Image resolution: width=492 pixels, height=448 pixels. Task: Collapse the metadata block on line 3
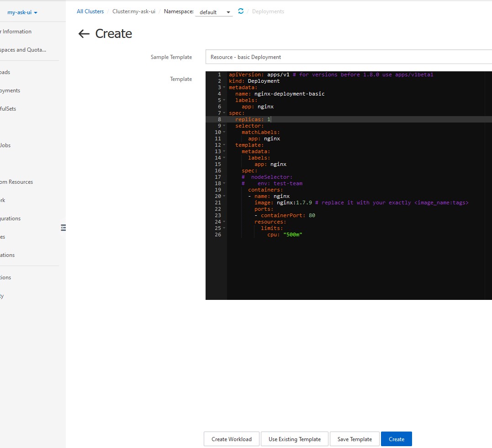(x=224, y=87)
